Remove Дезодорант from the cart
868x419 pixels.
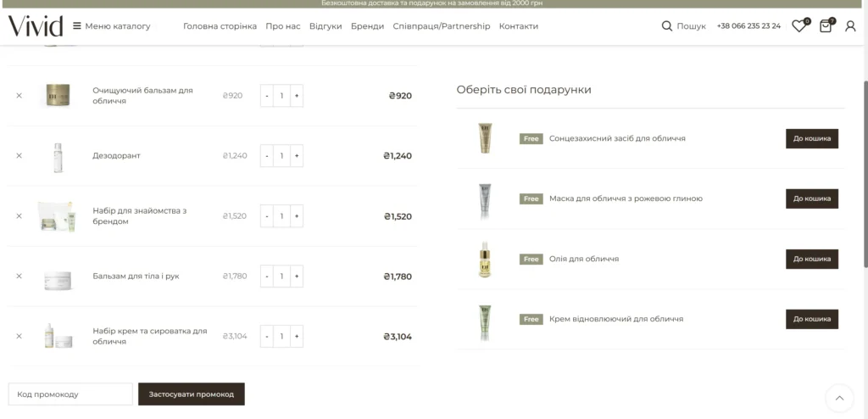(x=19, y=156)
